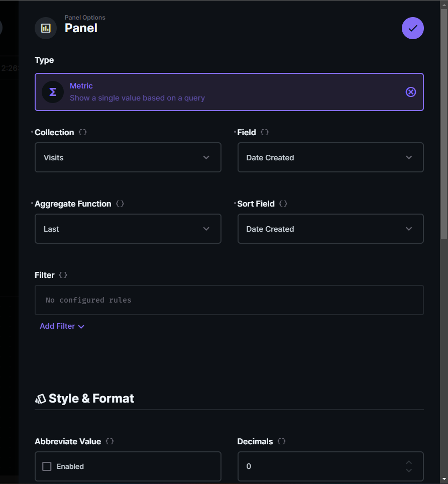Click the Panel header chart icon

[45, 28]
